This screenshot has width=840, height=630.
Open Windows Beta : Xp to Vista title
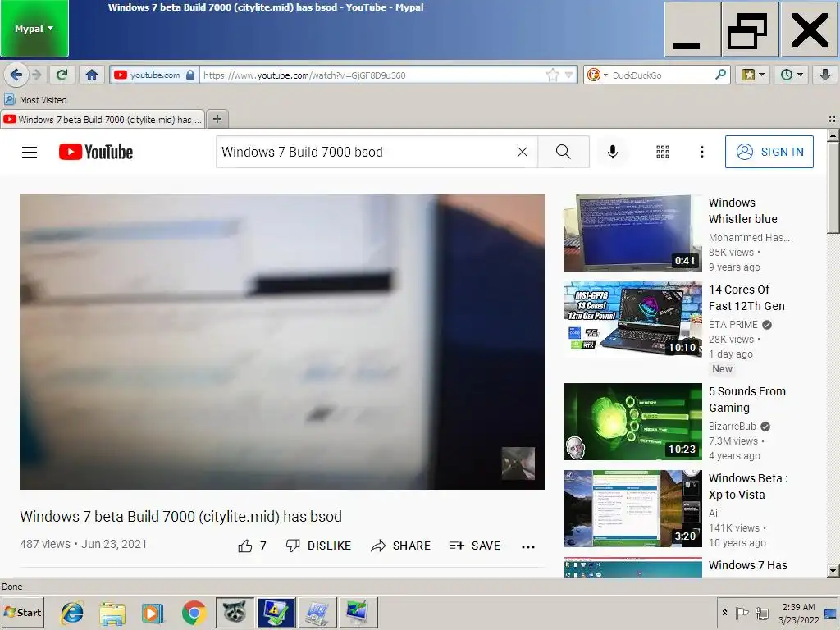(748, 486)
